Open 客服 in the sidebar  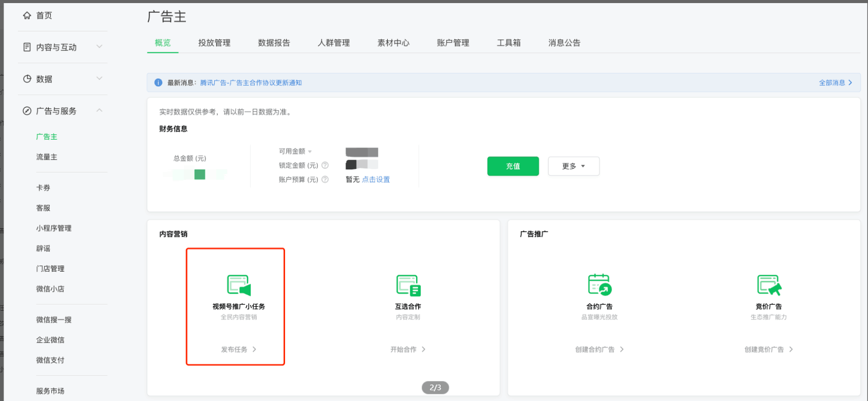click(43, 208)
